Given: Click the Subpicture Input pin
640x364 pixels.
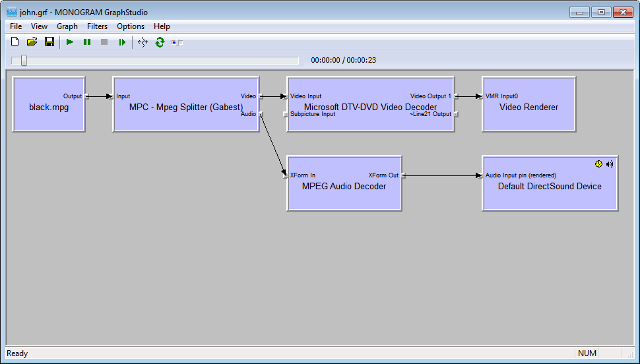Looking at the screenshot, I should pos(286,114).
